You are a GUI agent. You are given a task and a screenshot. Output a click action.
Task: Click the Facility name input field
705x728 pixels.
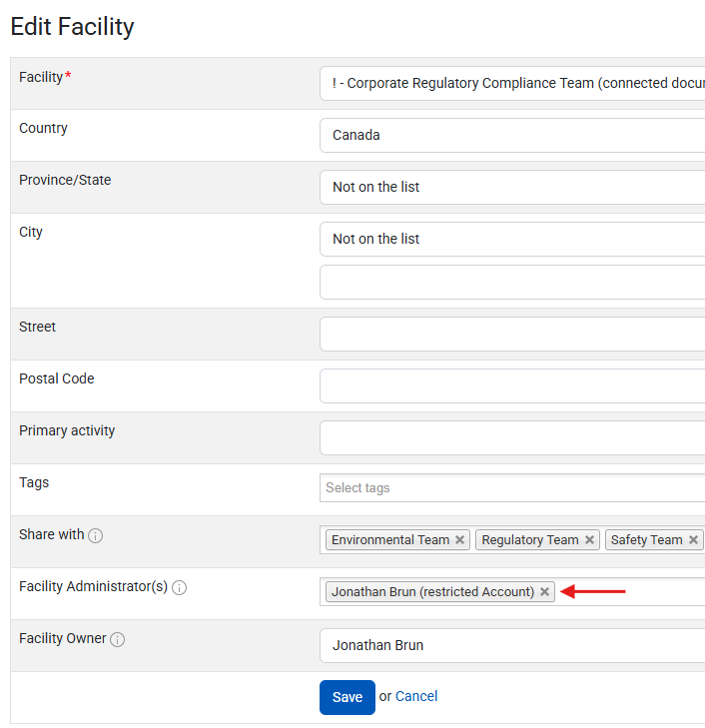click(511, 83)
